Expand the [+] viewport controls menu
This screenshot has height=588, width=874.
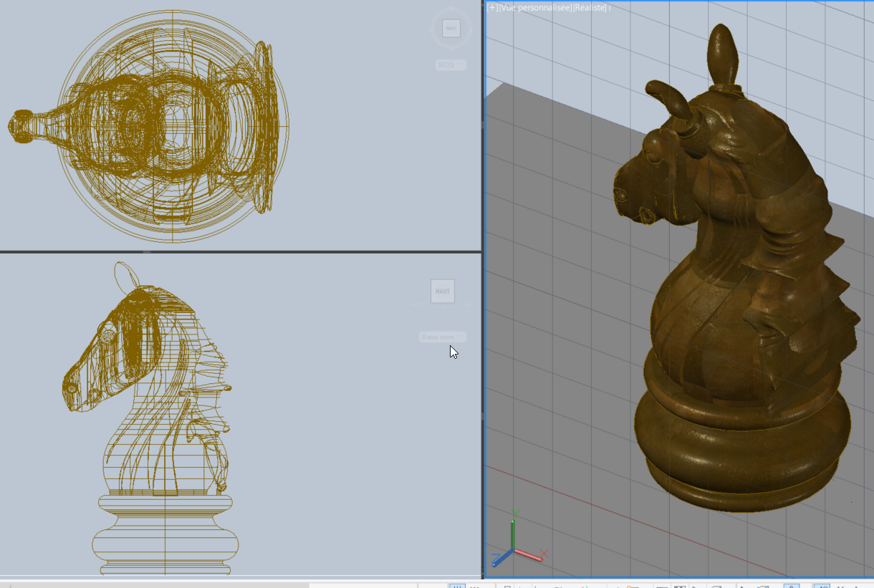(x=492, y=7)
